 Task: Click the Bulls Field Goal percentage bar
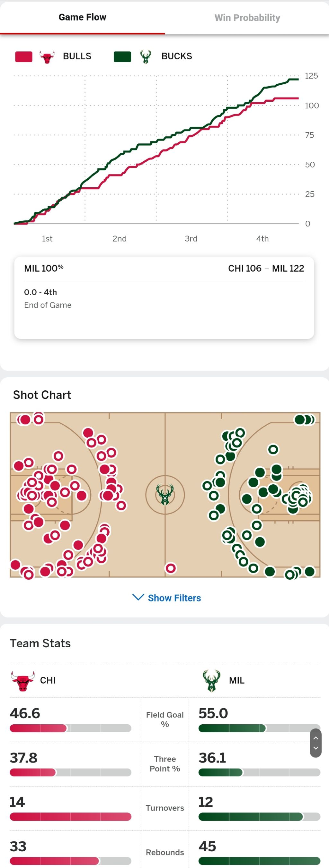coord(71,728)
